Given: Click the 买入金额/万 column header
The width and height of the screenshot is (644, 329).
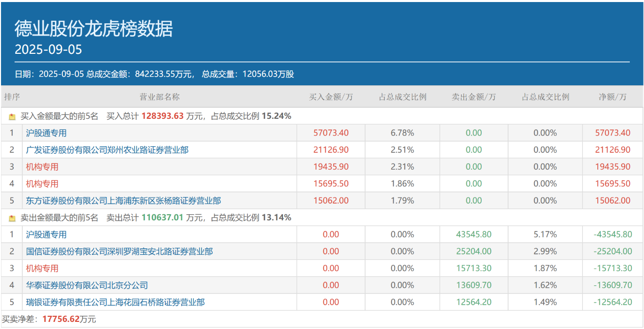Looking at the screenshot, I should tap(331, 97).
